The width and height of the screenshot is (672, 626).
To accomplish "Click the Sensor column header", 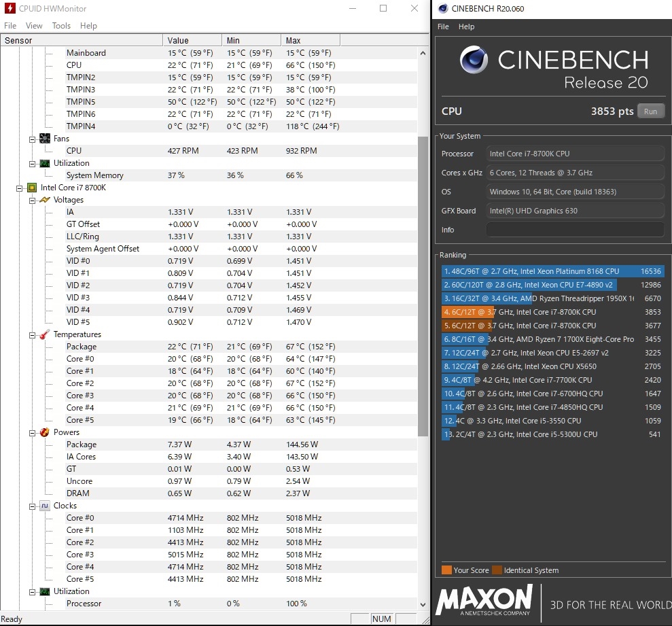I will 82,40.
